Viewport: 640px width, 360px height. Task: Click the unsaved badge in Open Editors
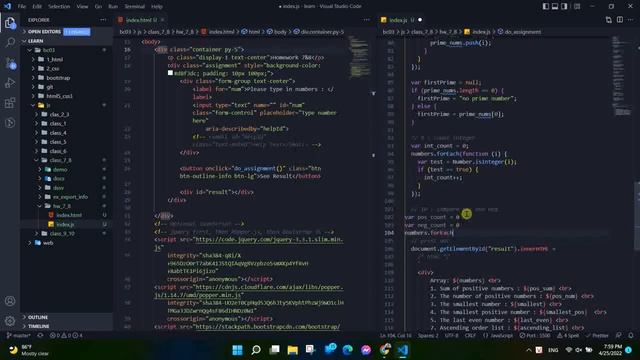77,32
